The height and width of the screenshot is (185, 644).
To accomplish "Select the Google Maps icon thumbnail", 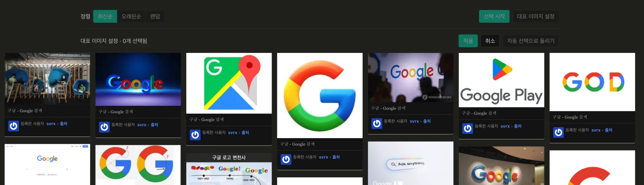I will point(229,83).
